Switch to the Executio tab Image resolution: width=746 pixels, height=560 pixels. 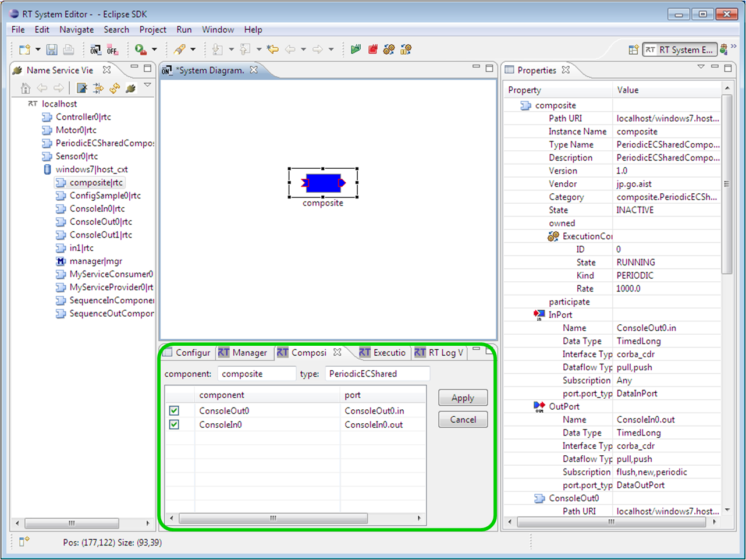382,352
